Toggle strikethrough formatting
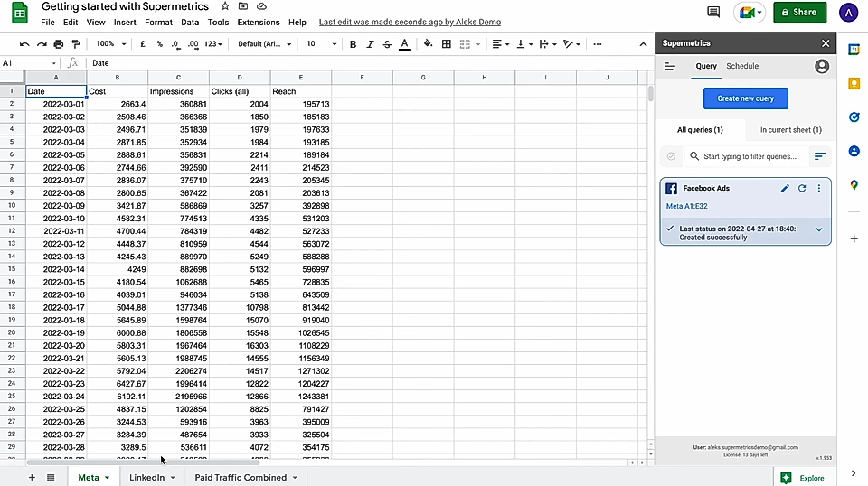868x486 pixels. [x=387, y=44]
